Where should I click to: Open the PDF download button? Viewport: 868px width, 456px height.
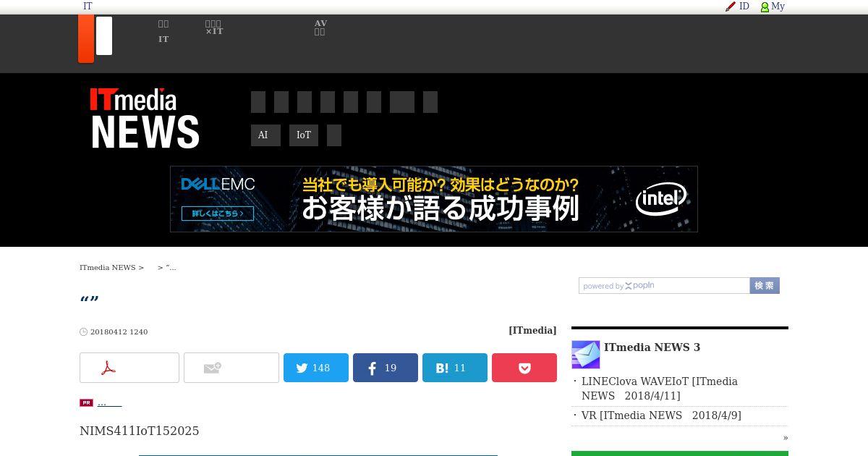click(x=129, y=368)
